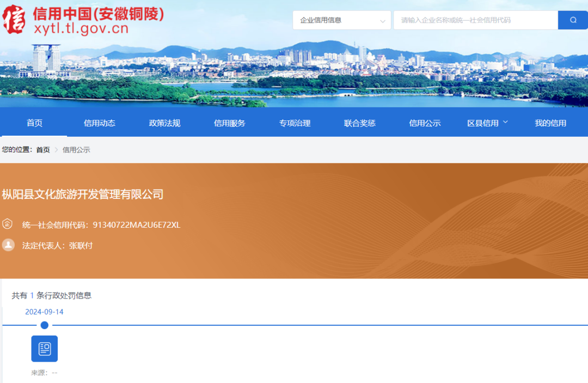Click the magnifier search button
588x383 pixels.
pos(573,20)
